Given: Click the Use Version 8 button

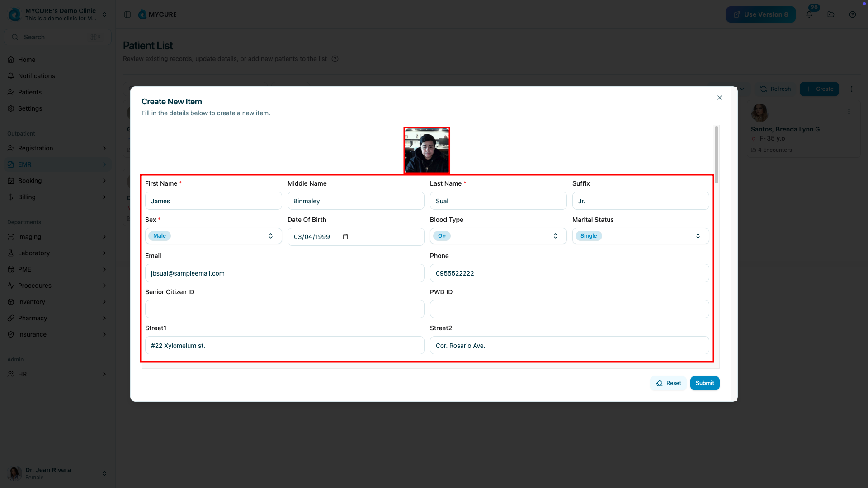Looking at the screenshot, I should pyautogui.click(x=760, y=14).
